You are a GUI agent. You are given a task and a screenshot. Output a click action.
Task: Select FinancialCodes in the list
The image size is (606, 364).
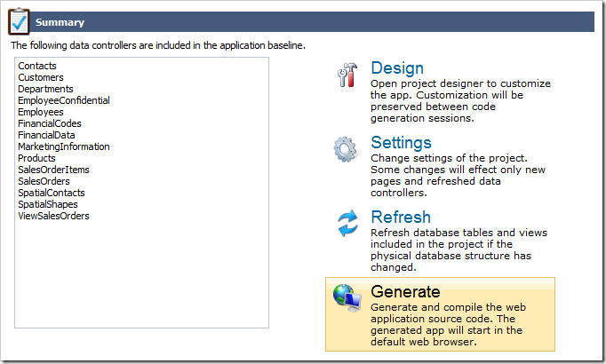pos(50,123)
